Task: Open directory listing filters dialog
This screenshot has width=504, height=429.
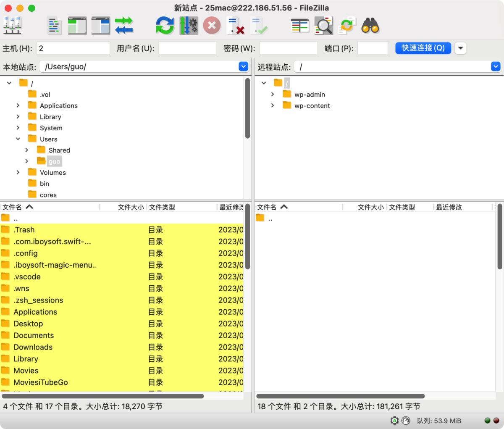Action: click(300, 26)
